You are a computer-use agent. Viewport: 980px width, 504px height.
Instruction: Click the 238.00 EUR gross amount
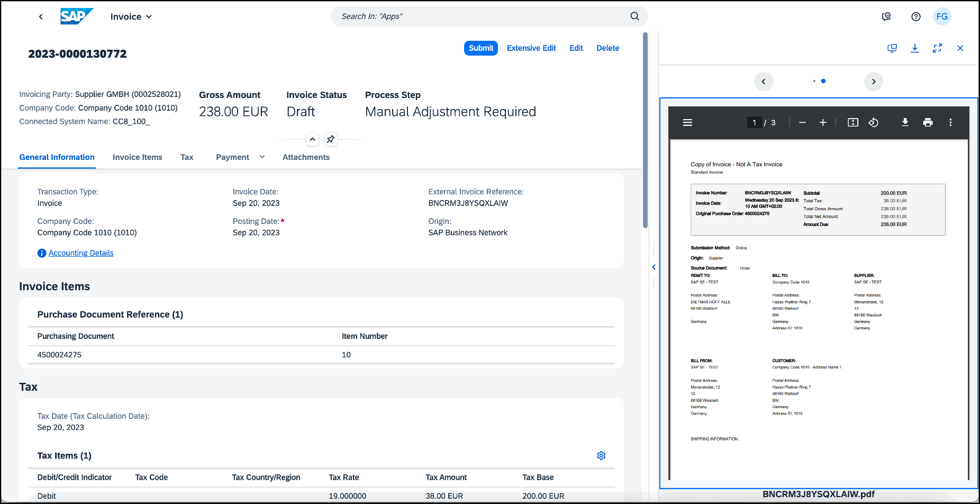233,112
